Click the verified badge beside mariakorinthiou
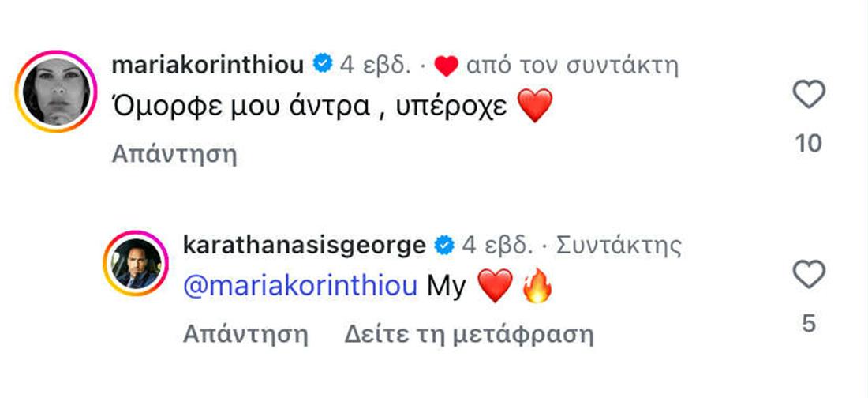 322,65
